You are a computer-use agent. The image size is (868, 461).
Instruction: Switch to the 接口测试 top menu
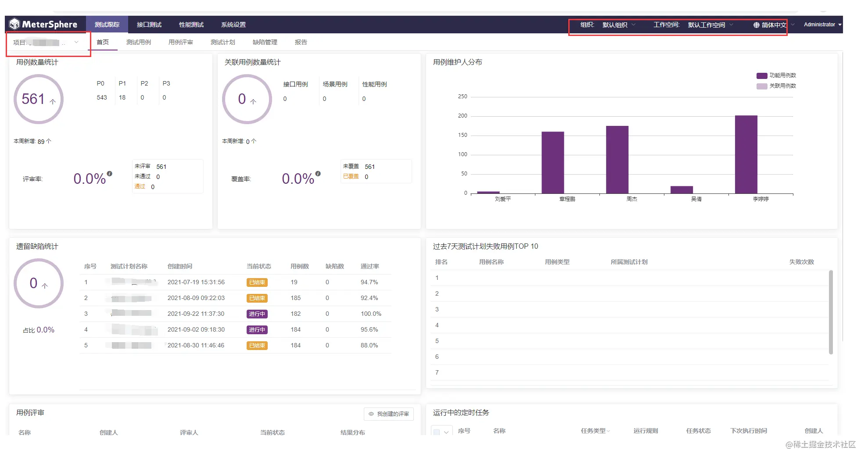click(149, 25)
